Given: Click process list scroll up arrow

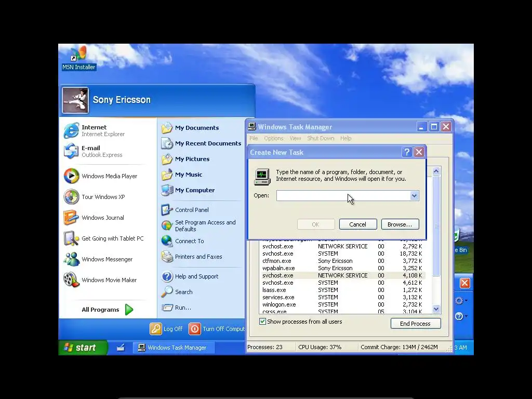Looking at the screenshot, I should point(436,171).
